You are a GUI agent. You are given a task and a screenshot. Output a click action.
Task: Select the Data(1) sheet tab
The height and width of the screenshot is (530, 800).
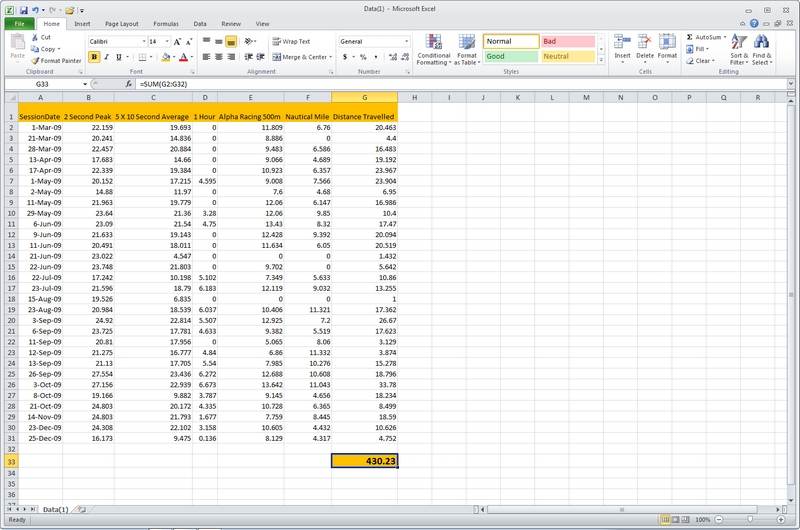click(55, 509)
